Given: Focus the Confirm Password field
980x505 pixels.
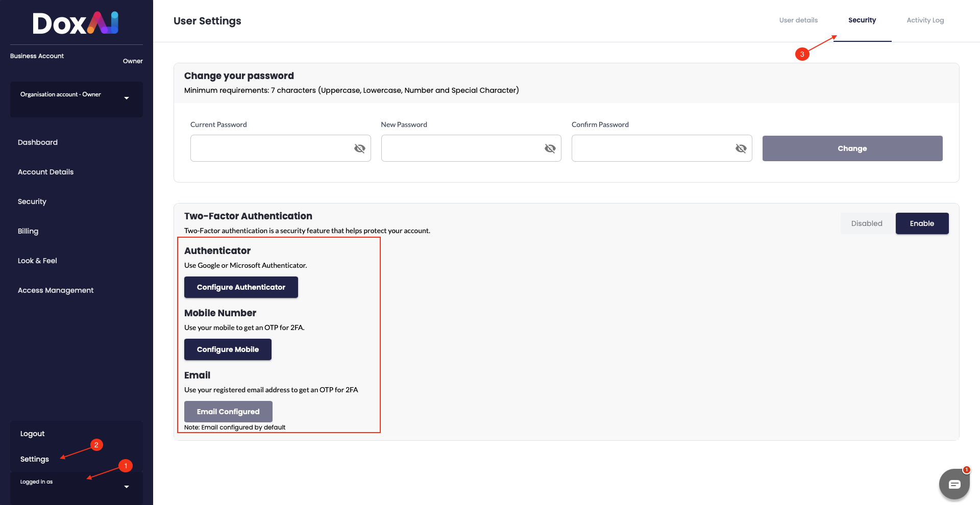Looking at the screenshot, I should coord(662,148).
